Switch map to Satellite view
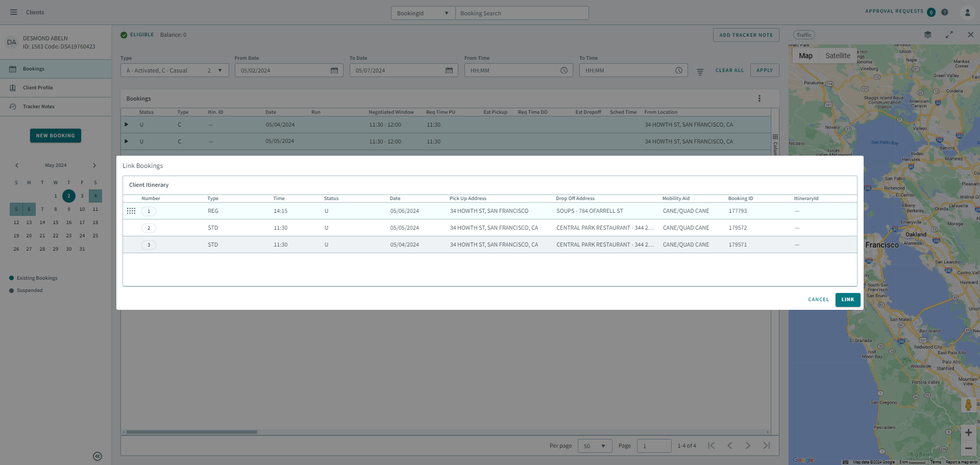The image size is (980, 465). point(838,56)
